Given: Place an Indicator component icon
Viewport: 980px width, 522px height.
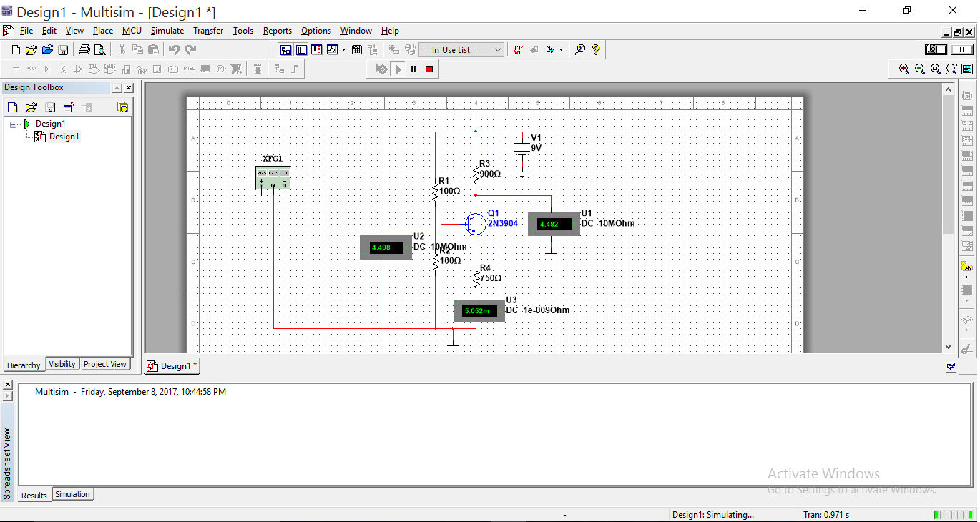Looking at the screenshot, I should (x=157, y=69).
